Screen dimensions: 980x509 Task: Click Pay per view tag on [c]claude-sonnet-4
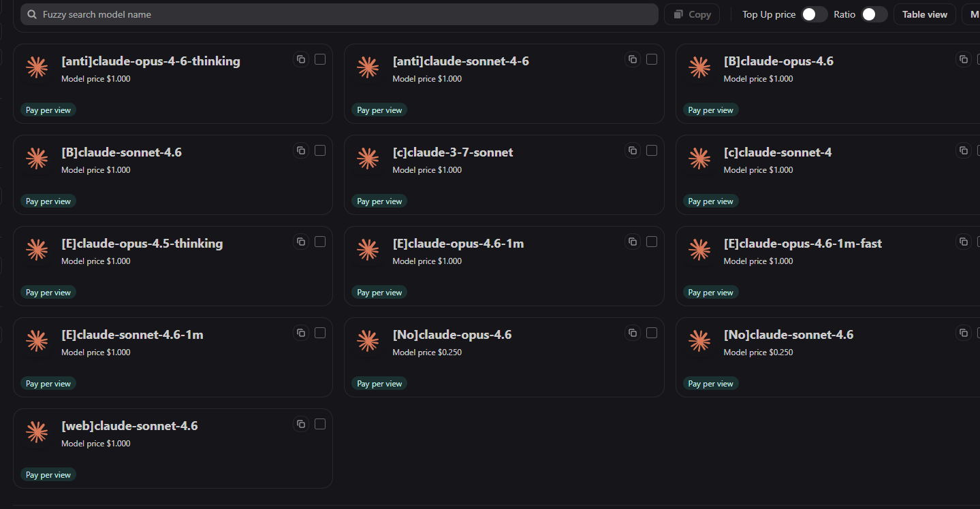(x=710, y=201)
